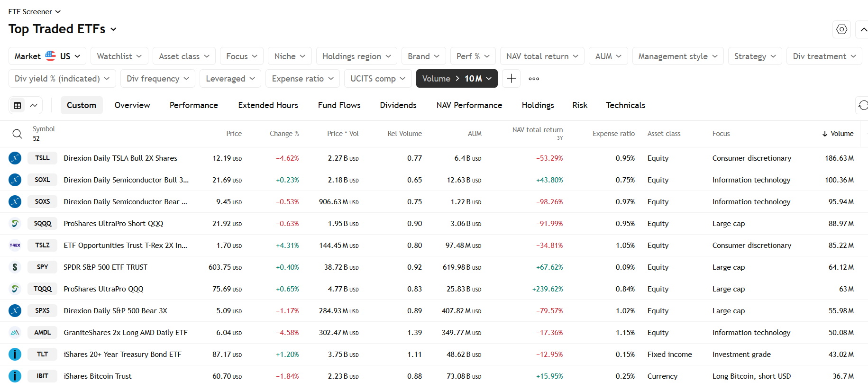
Task: Open the Asset class filter dropdown
Action: tap(184, 56)
